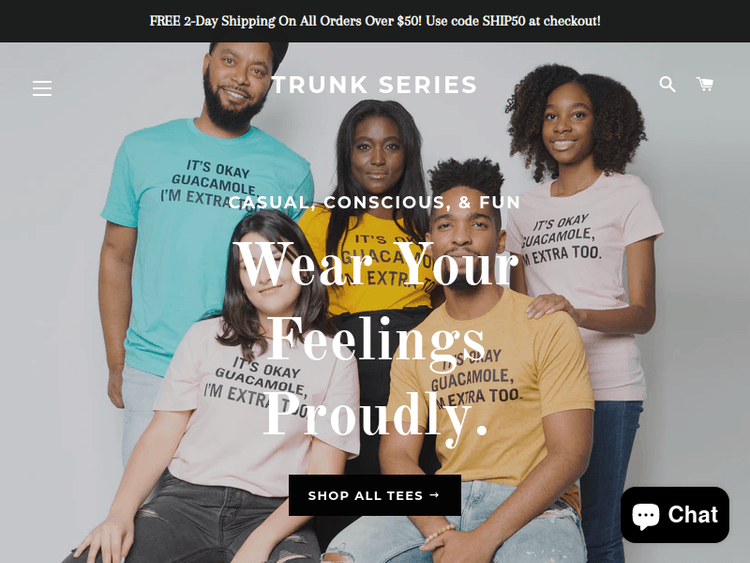The width and height of the screenshot is (750, 563).
Task: Click the word 'Feelings' in headline
Action: pos(375,340)
